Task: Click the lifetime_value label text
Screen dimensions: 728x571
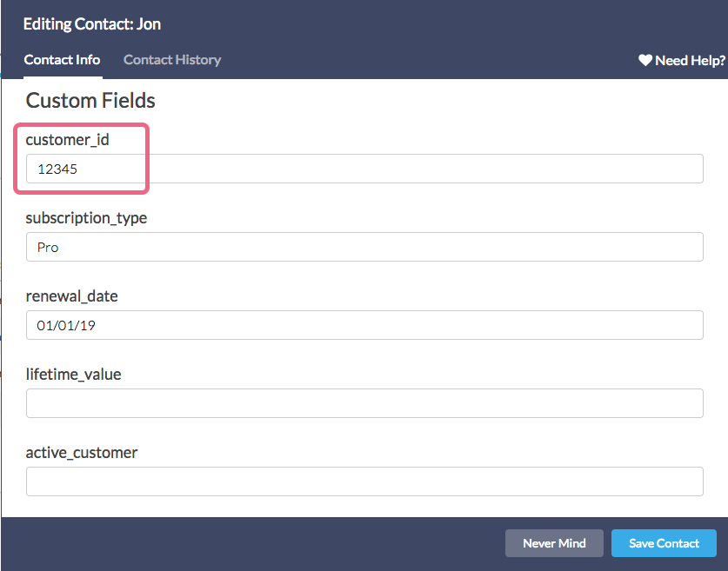Action: 73,374
